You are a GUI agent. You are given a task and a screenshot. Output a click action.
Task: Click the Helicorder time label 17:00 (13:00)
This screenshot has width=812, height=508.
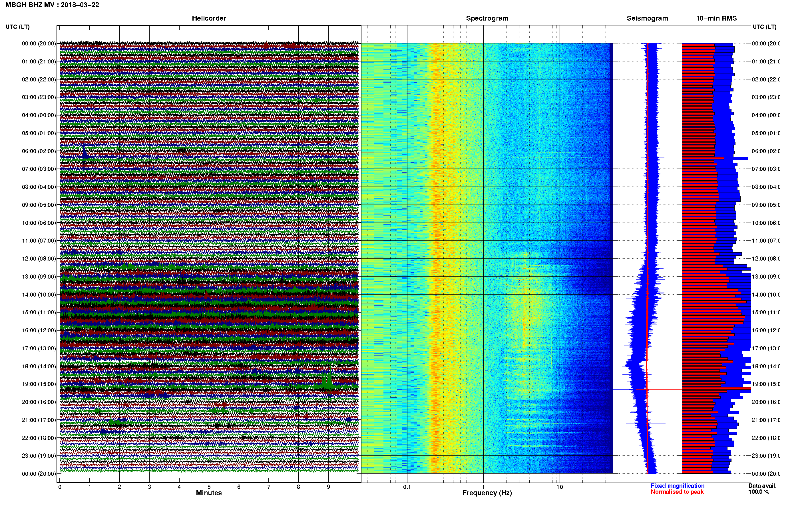pyautogui.click(x=39, y=348)
